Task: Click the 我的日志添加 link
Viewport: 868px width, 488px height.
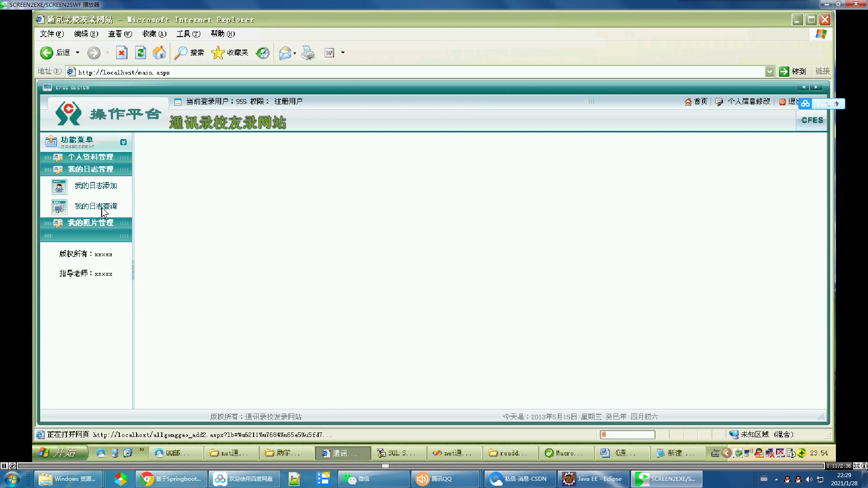Action: tap(95, 186)
